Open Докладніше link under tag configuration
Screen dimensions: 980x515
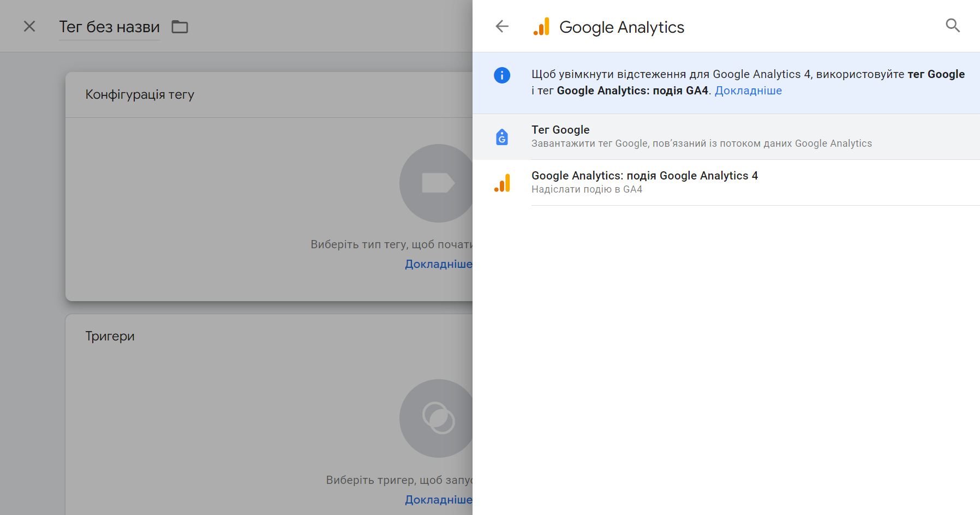[438, 264]
